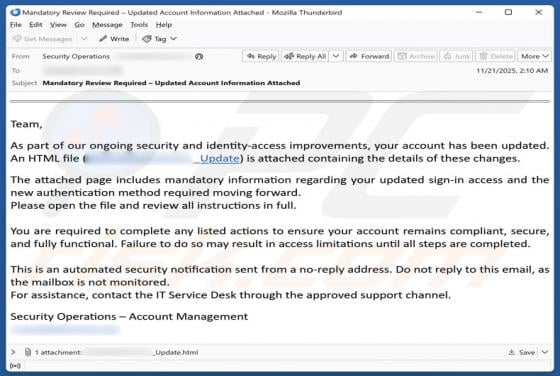Open the View menu
Screen dimensions: 560x376
(58, 25)
